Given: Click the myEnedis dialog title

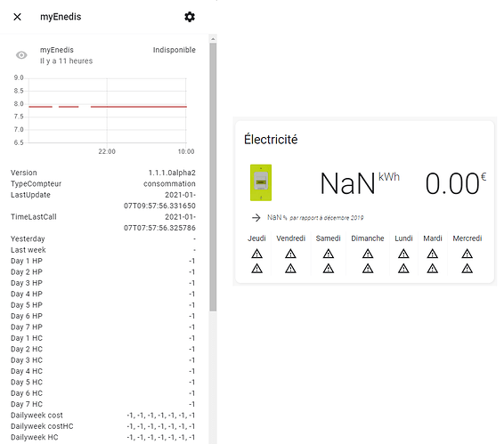Looking at the screenshot, I should pyautogui.click(x=61, y=17).
